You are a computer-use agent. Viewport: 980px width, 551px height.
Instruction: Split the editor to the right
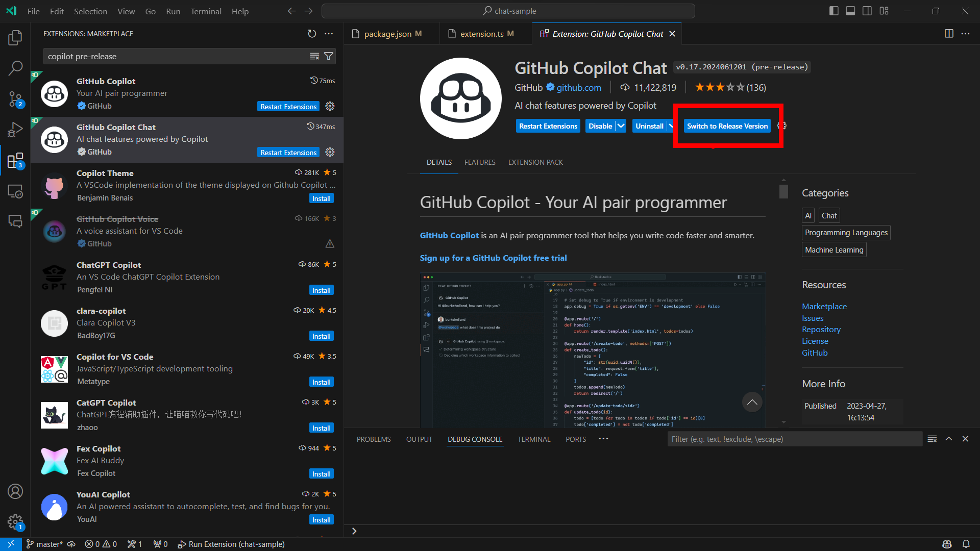[x=949, y=34]
